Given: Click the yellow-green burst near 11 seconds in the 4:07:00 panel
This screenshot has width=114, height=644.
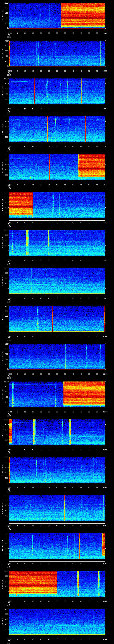Looking at the screenshot, I should click(x=27, y=243).
